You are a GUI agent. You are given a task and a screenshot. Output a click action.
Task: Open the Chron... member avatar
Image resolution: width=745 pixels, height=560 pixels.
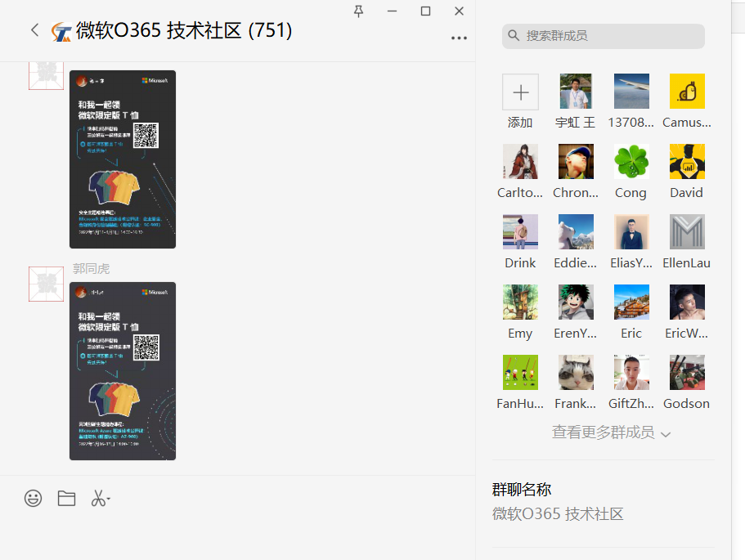coord(576,162)
